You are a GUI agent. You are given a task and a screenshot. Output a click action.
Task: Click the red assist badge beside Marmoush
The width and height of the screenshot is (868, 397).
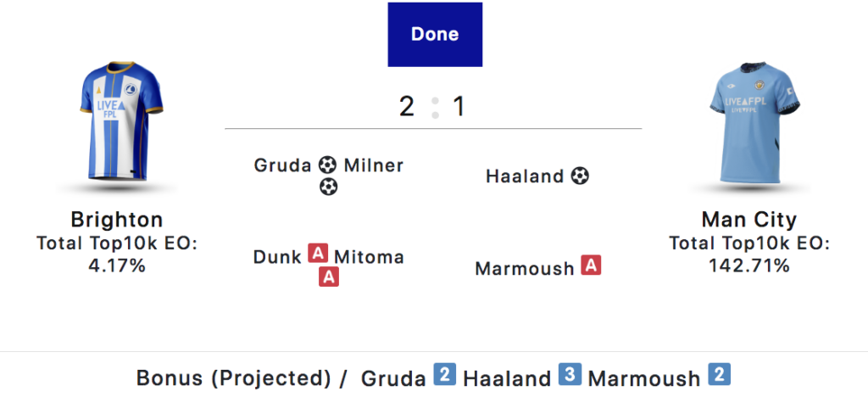point(592,266)
